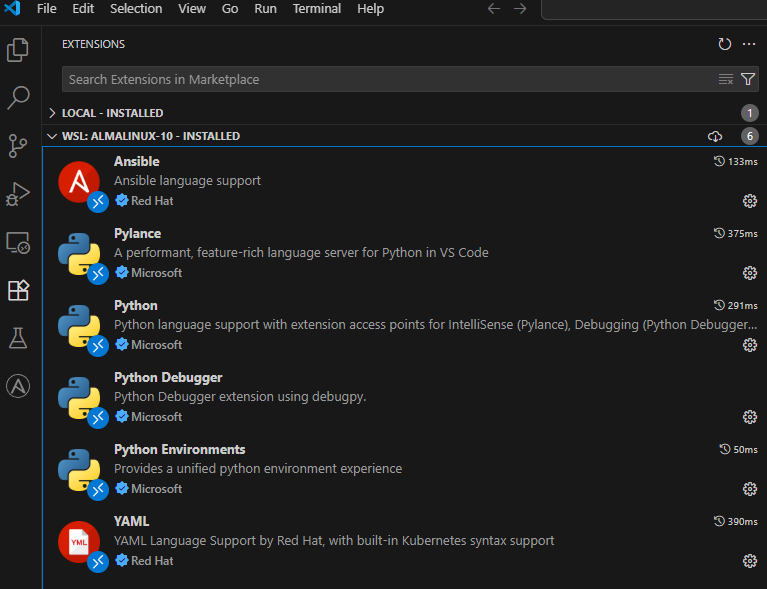Open the Search view icon
Screen dimensions: 767x589
(x=18, y=97)
